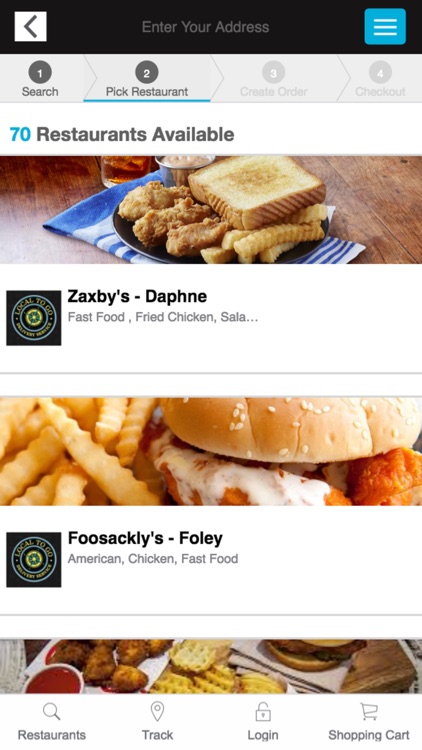Tap the chicken fingers and toast photo

(x=211, y=210)
